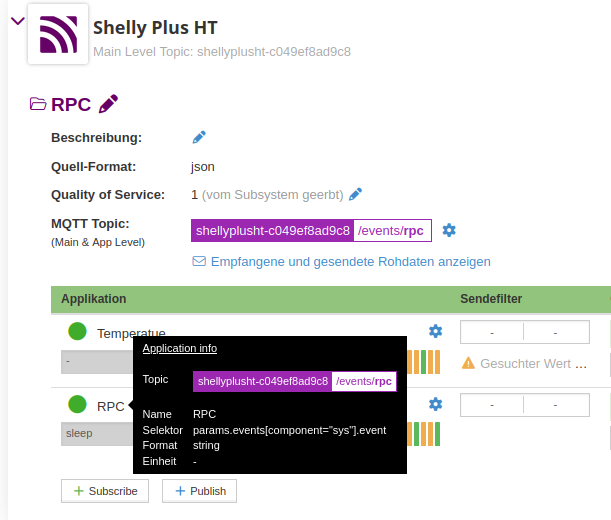Click the Applikation column header

point(94,299)
